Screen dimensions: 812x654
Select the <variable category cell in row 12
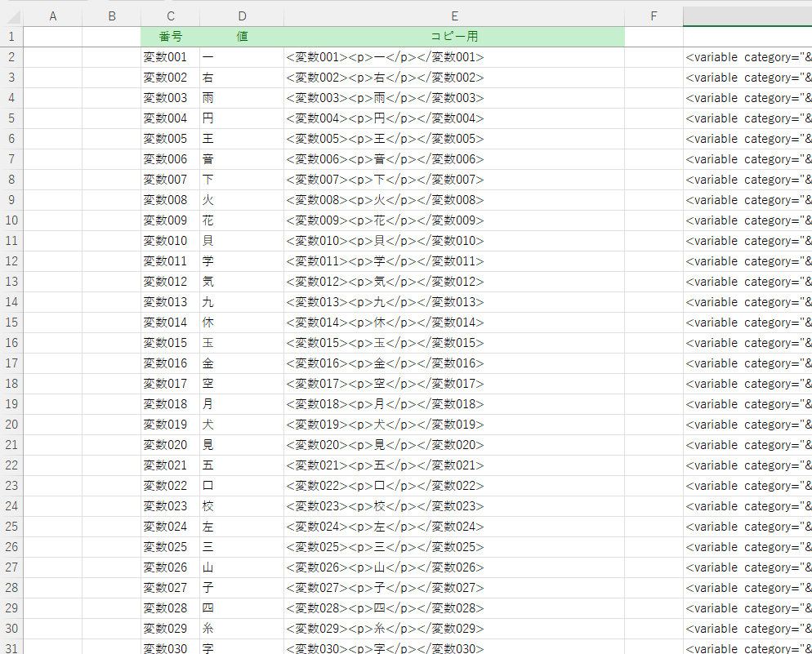[747, 261]
